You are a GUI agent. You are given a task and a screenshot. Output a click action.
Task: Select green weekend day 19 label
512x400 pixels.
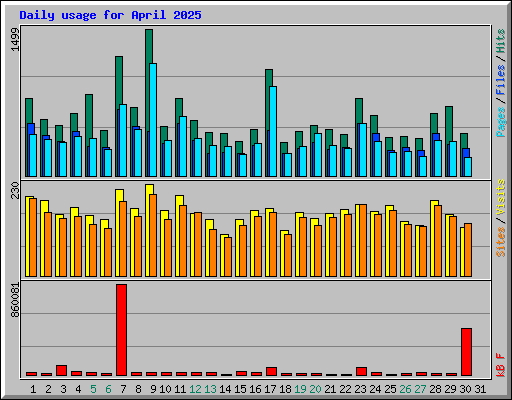(x=300, y=389)
